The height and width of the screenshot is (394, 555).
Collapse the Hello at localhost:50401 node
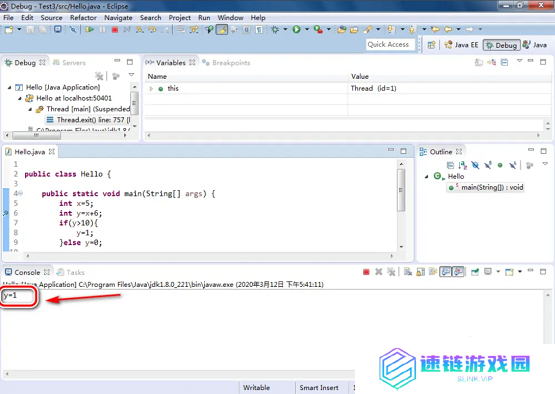(20, 98)
